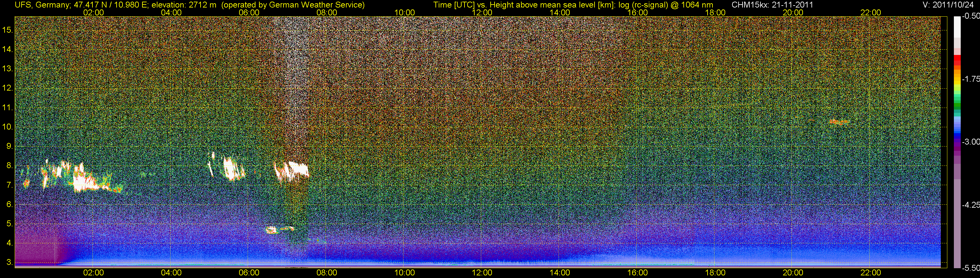Click the 20:00 label on the top time axis

point(793,12)
